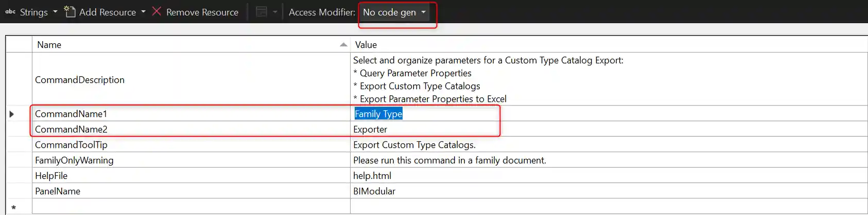Screen dimensions: 868x215
Task: Click the abc Strings resource type icon
Action: (10, 12)
